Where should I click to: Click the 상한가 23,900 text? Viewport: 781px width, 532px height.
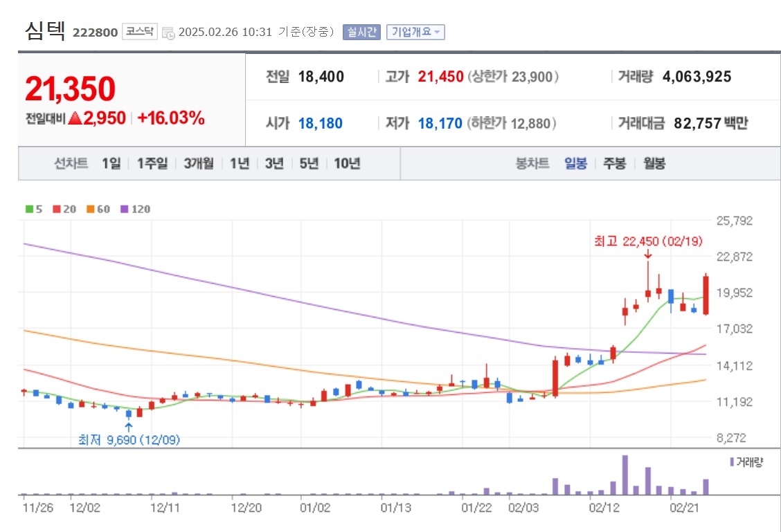point(512,77)
